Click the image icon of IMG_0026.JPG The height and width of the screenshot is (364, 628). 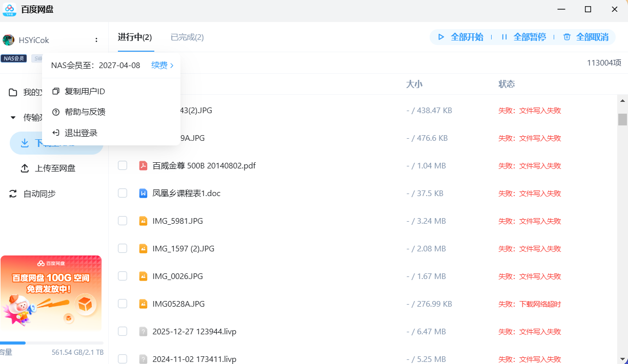[x=144, y=276]
